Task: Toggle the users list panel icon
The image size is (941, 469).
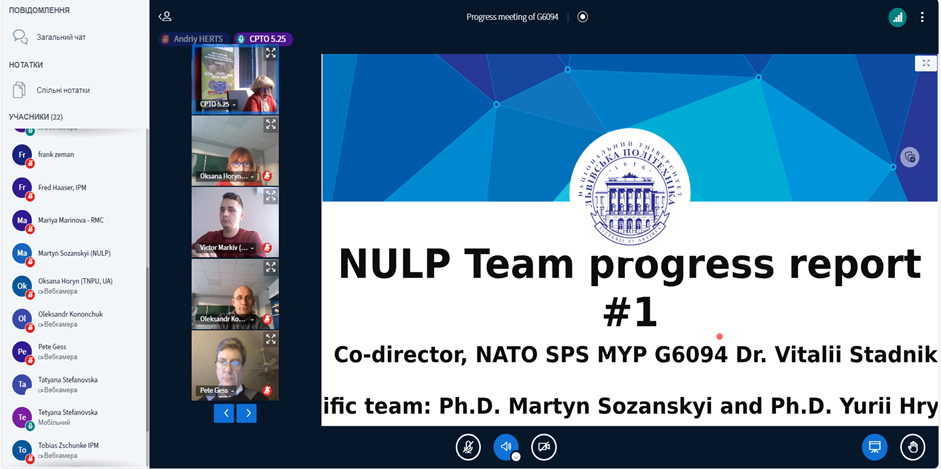Action: click(165, 17)
